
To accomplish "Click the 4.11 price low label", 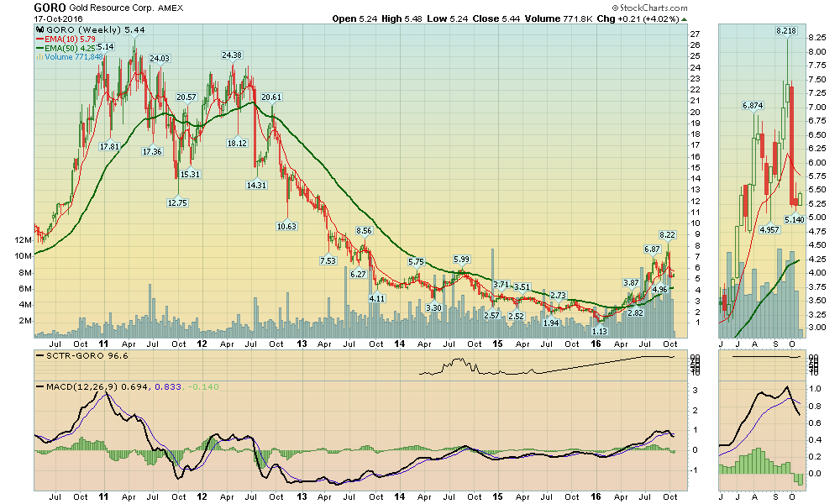I will click(x=377, y=299).
